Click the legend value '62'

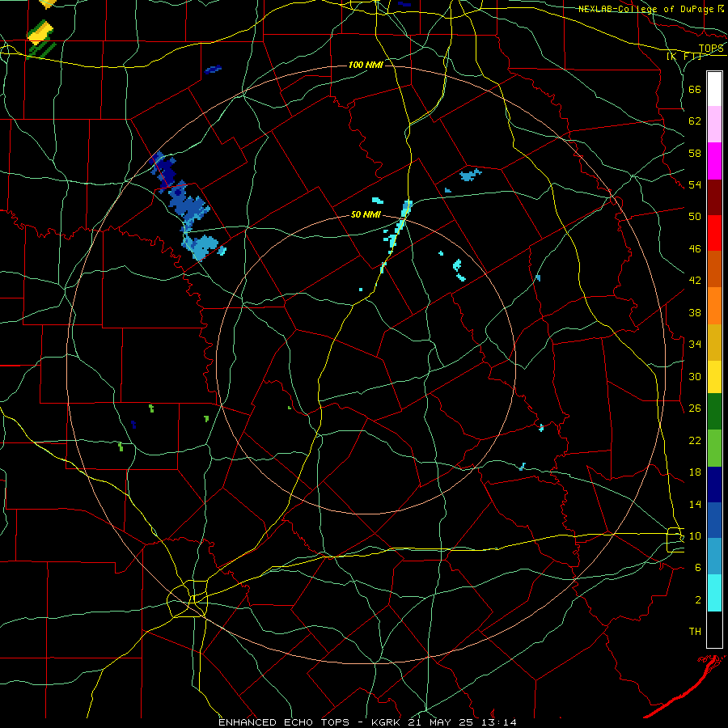695,121
